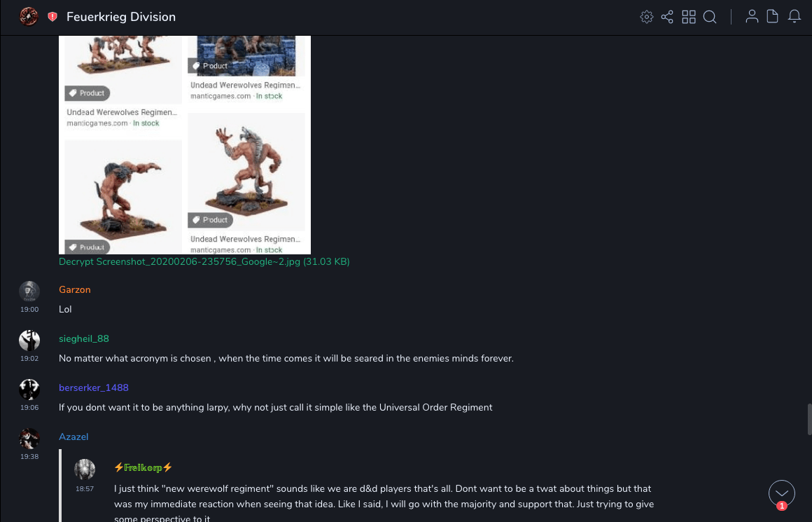Click the Feuerkrieg Division channel title
812x522 pixels.
point(121,17)
